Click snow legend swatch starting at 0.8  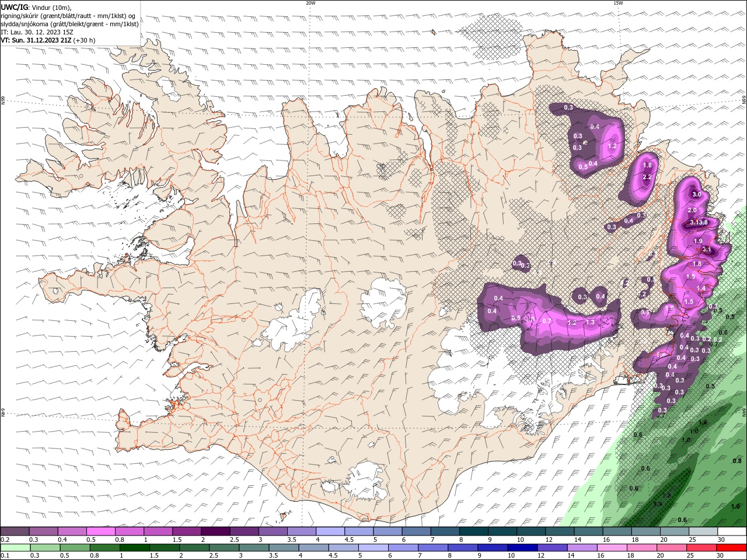130,531
